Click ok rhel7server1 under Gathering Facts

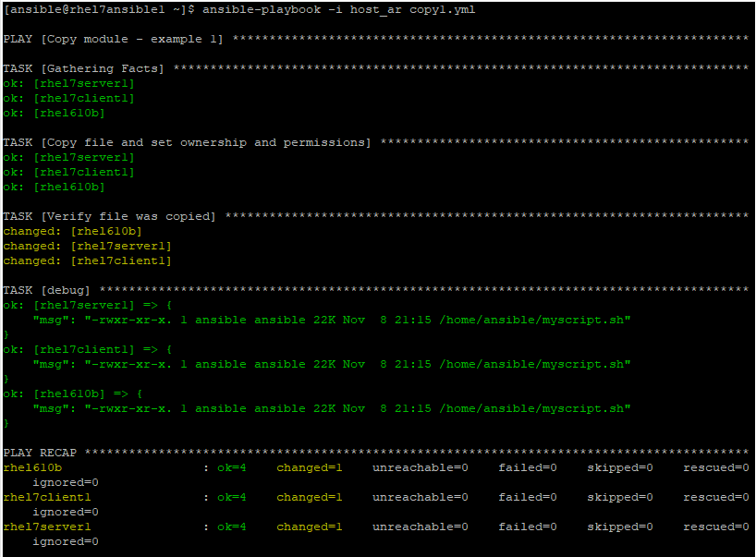[68, 83]
